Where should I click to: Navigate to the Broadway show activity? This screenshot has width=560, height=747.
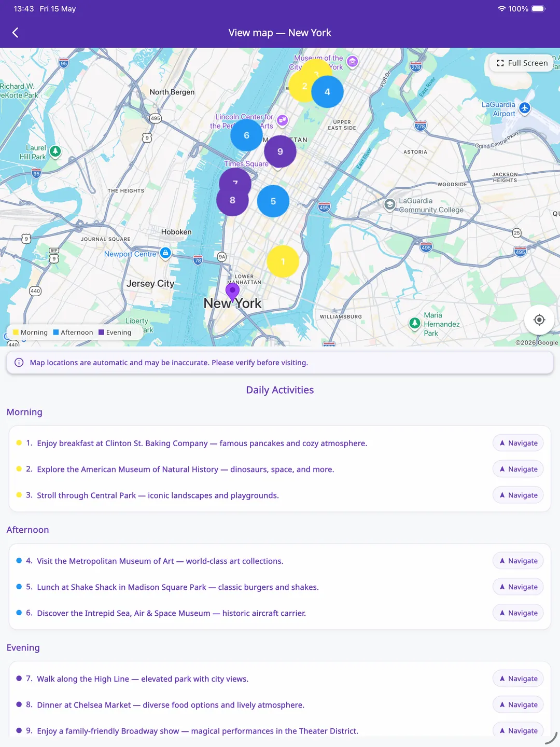(x=518, y=730)
